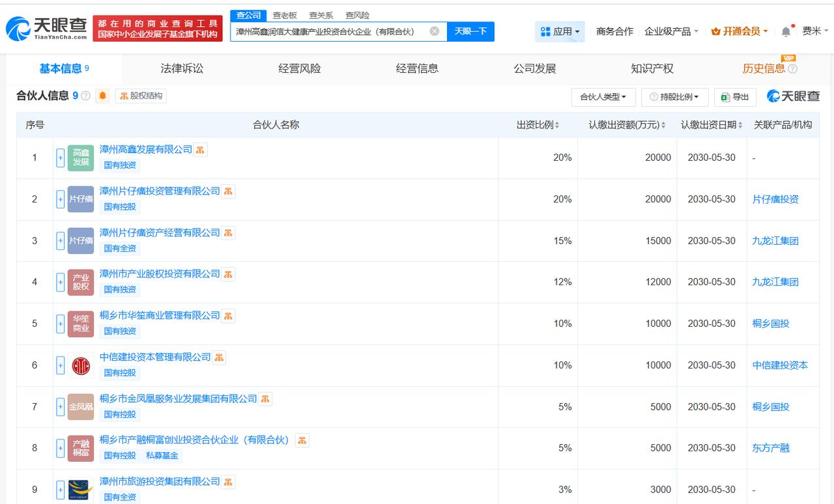Expand row 7 桐乡市金凤凰服务业发展集团
Screen dimensions: 834x504
(x=61, y=407)
